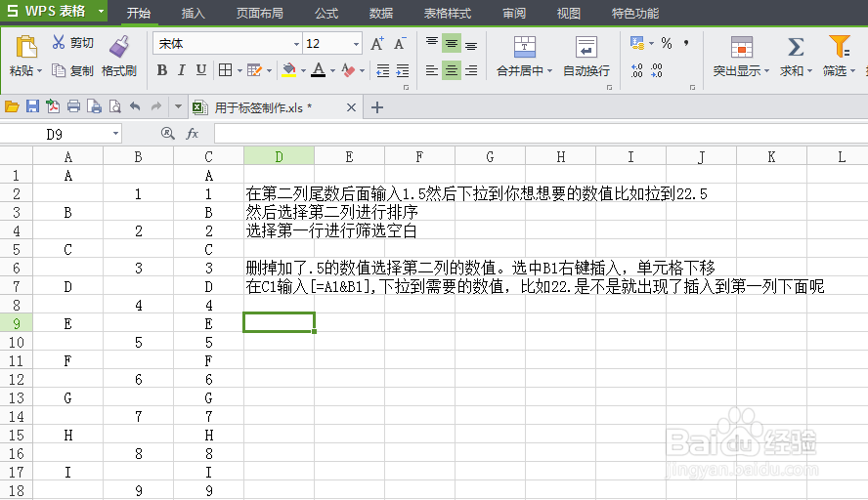Screen dimensions: 868x500
Task: Click the Copy button
Action: coord(72,70)
